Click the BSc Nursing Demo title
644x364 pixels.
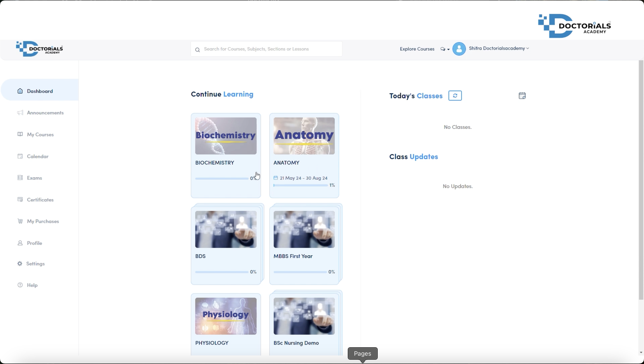click(296, 343)
